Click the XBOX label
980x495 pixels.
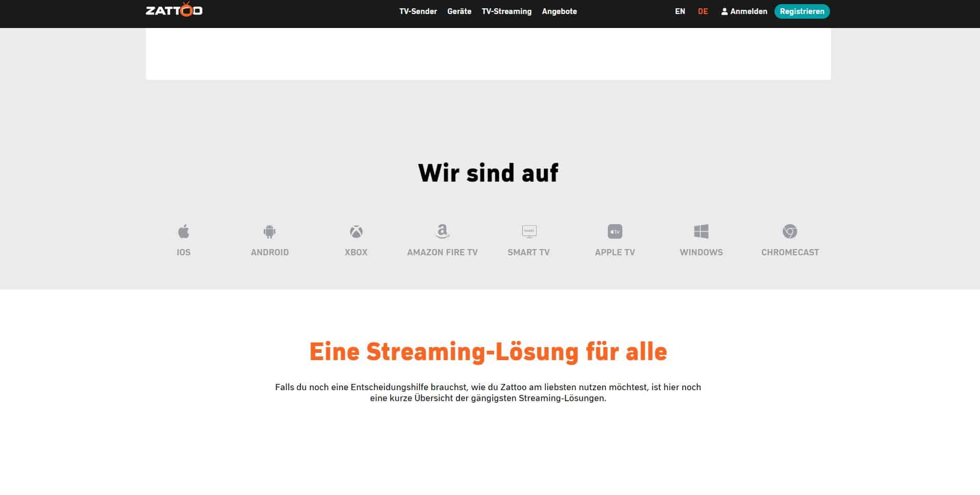click(356, 252)
